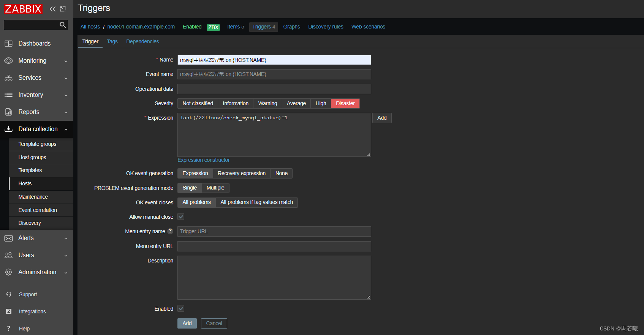The image size is (644, 335).
Task: Open Template groups submenu item
Action: coord(41,144)
